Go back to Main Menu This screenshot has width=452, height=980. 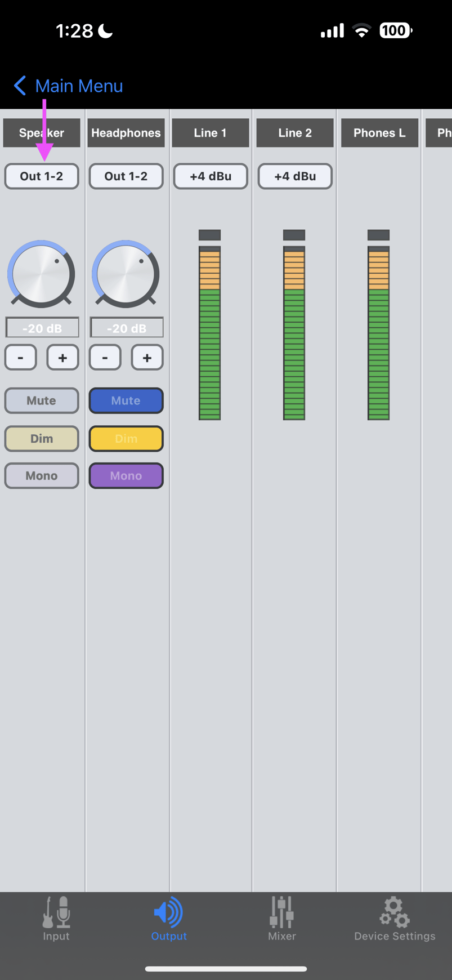pos(79,86)
